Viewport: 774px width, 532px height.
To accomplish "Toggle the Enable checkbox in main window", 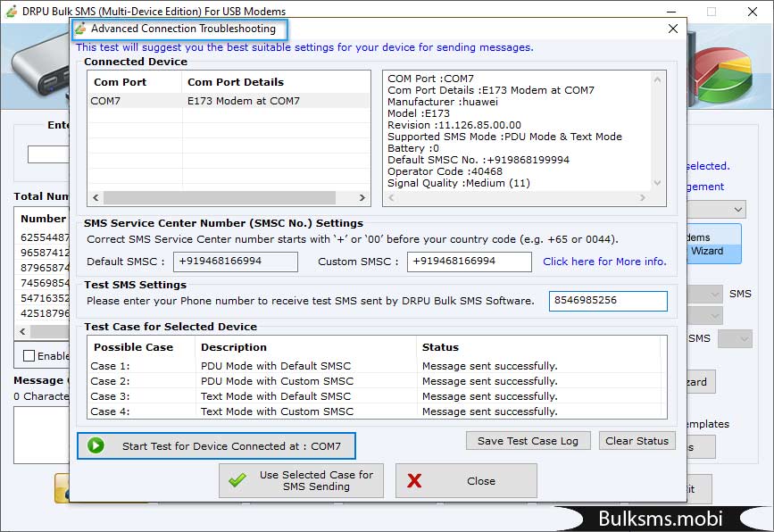I will [x=29, y=356].
